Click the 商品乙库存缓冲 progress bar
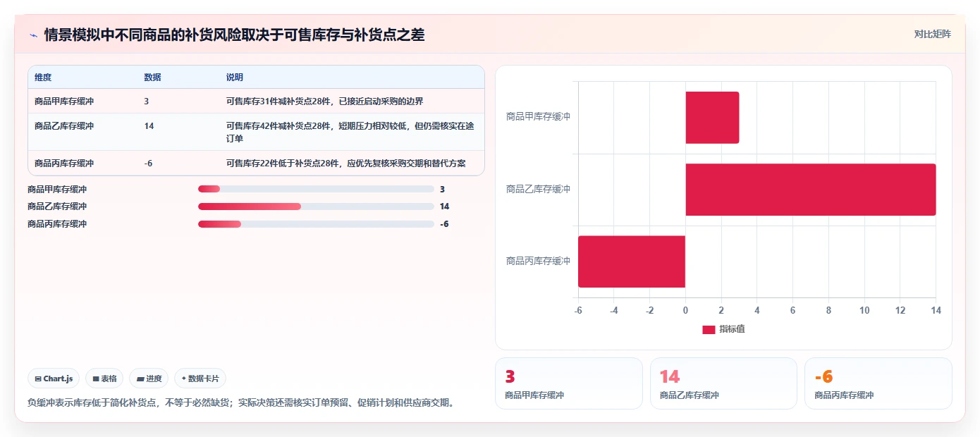 click(316, 207)
